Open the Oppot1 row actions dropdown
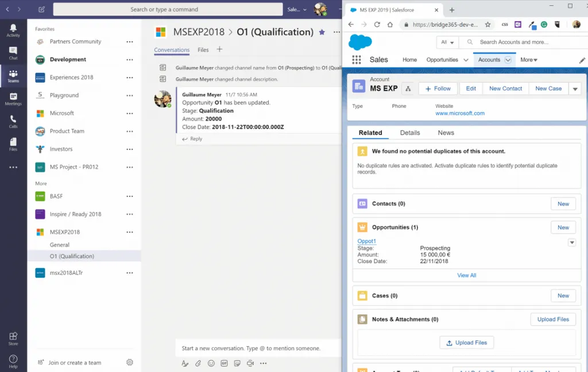The height and width of the screenshot is (372, 588). 572,242
